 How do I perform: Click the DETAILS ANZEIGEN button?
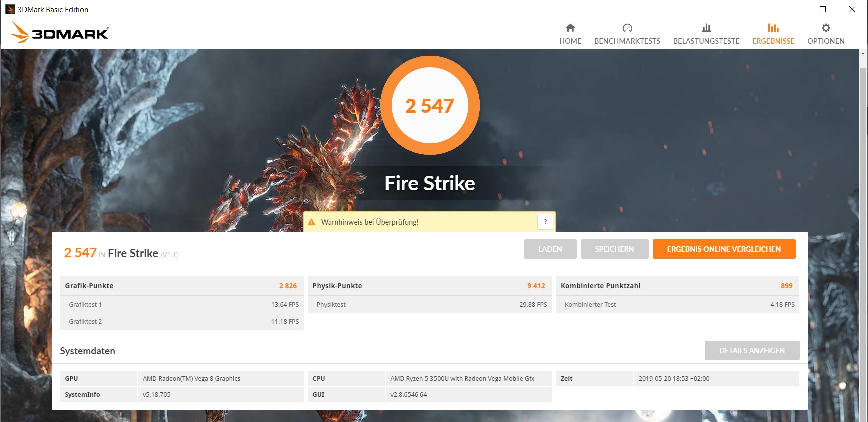point(752,350)
